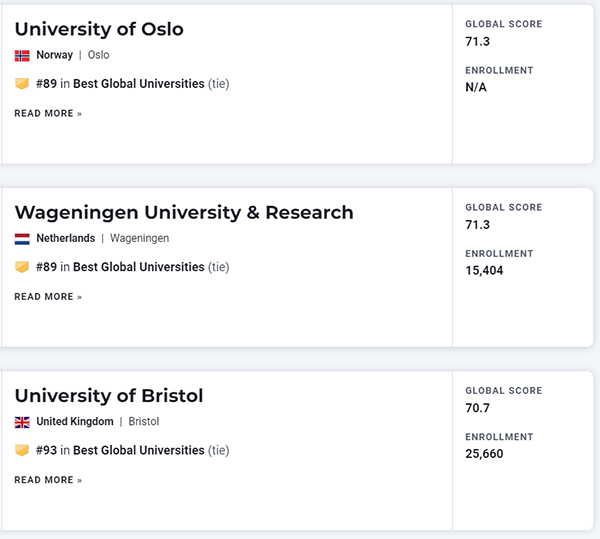This screenshot has width=600, height=539.
Task: Click Best Global Universities link under Bristol
Action: point(138,451)
